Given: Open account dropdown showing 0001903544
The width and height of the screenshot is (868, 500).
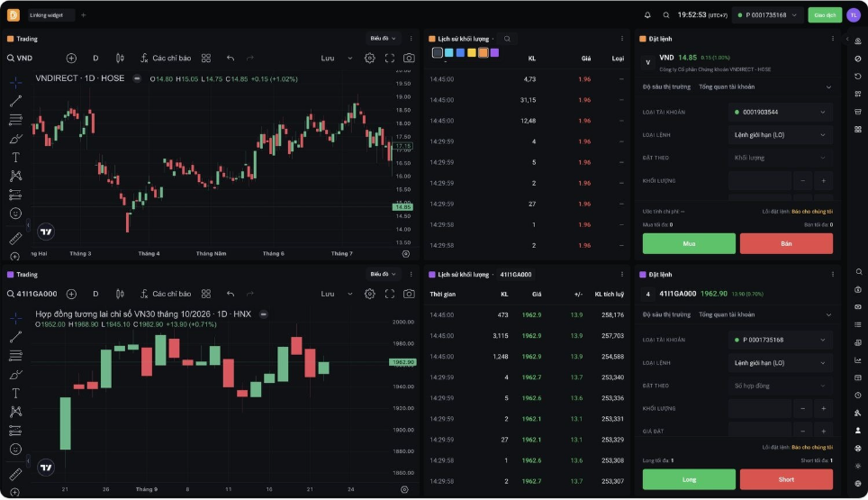Looking at the screenshot, I should tap(780, 113).
